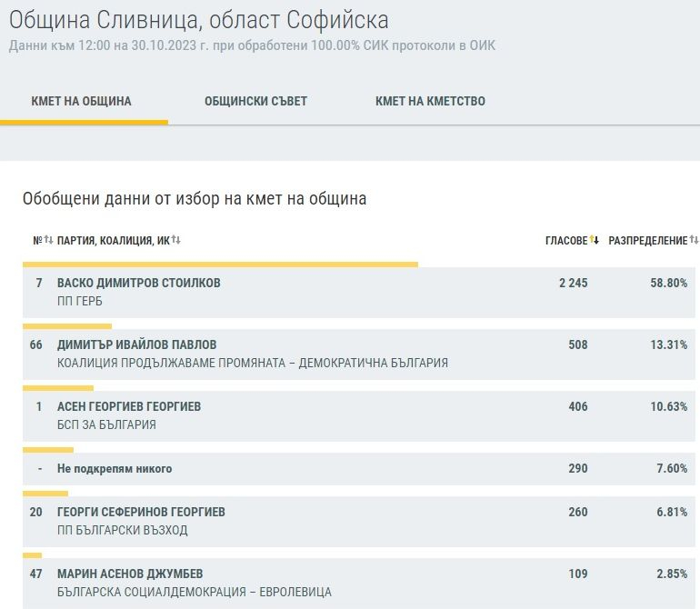Click the vote count 109
The image size is (700, 609).
pyautogui.click(x=578, y=574)
